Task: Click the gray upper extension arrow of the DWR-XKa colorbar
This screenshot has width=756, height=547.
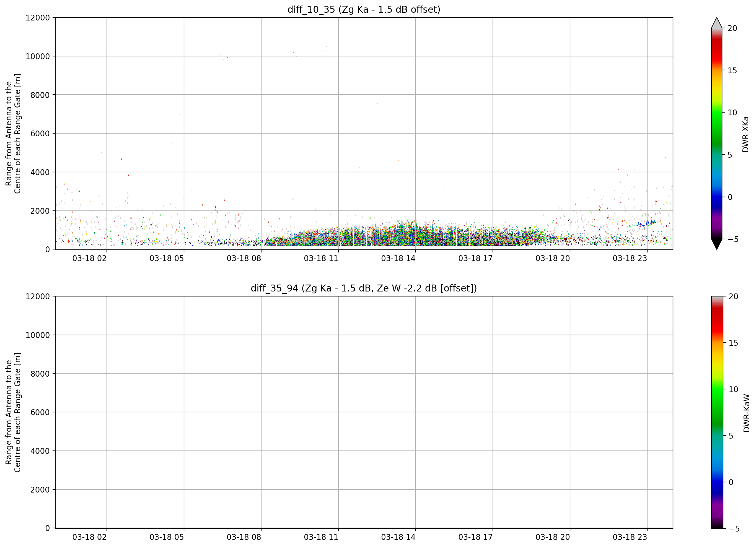Action: coord(717,23)
